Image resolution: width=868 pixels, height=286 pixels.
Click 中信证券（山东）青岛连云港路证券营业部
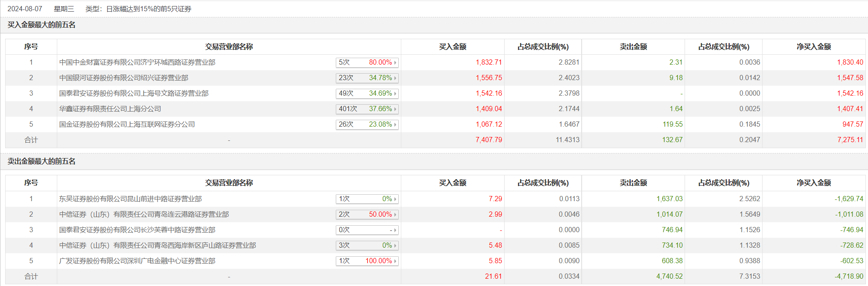point(144,214)
